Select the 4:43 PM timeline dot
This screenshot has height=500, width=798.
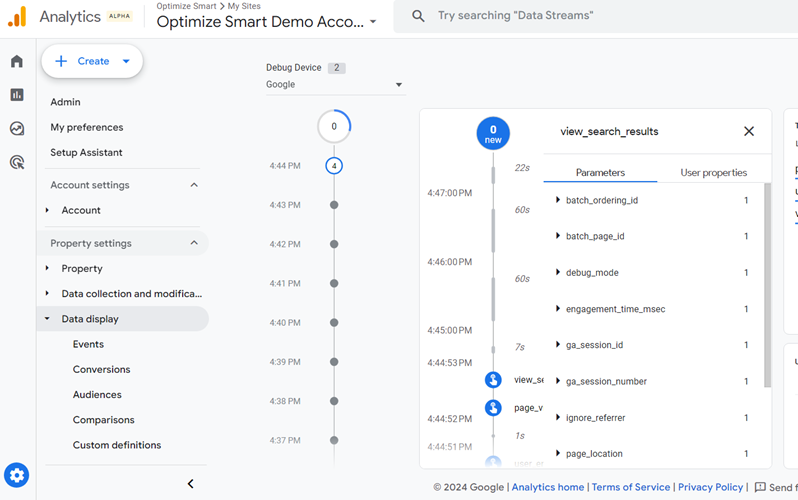tap(334, 205)
